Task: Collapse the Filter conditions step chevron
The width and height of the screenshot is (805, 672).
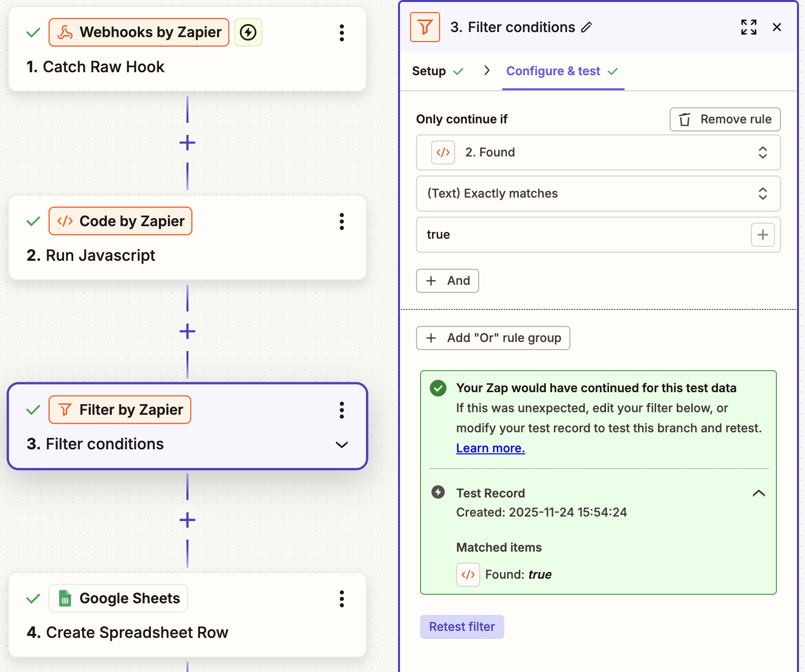Action: coord(342,445)
